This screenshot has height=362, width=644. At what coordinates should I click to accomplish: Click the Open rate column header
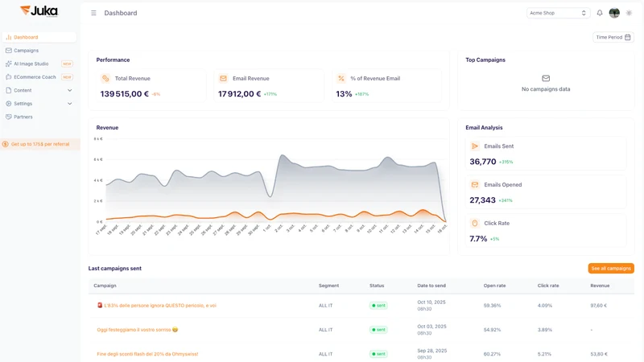tap(494, 286)
